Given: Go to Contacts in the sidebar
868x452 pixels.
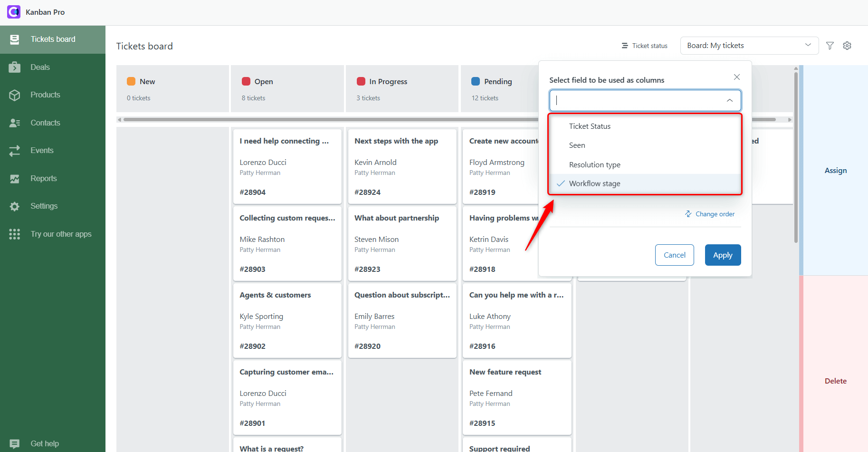Looking at the screenshot, I should click(x=45, y=123).
